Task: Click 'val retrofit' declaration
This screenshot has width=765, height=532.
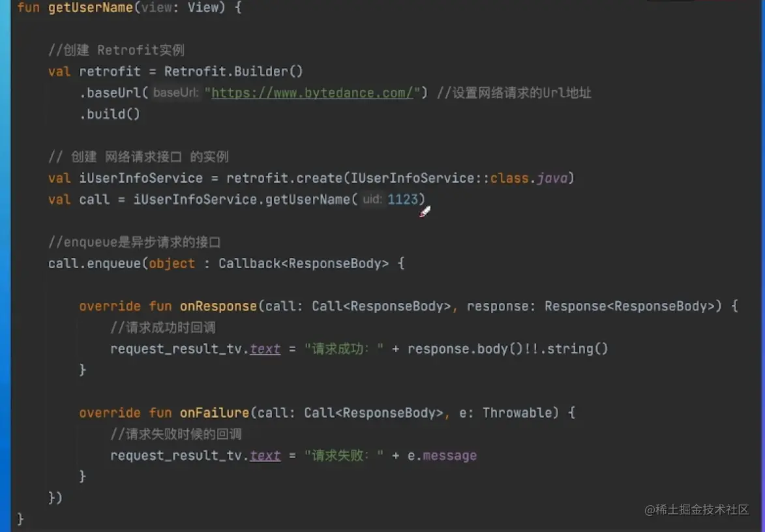Action: (x=94, y=72)
